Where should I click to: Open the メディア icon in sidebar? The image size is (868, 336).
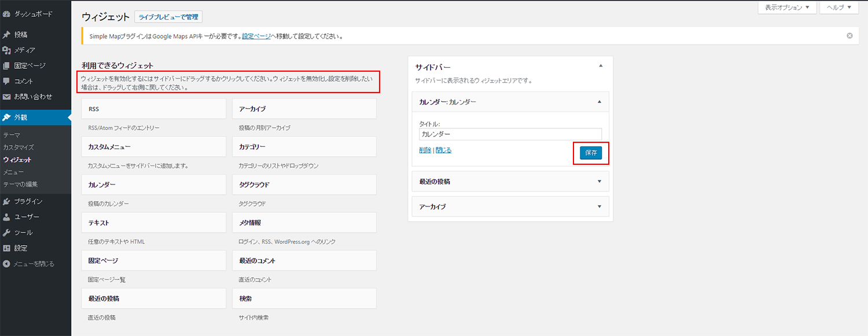8,49
